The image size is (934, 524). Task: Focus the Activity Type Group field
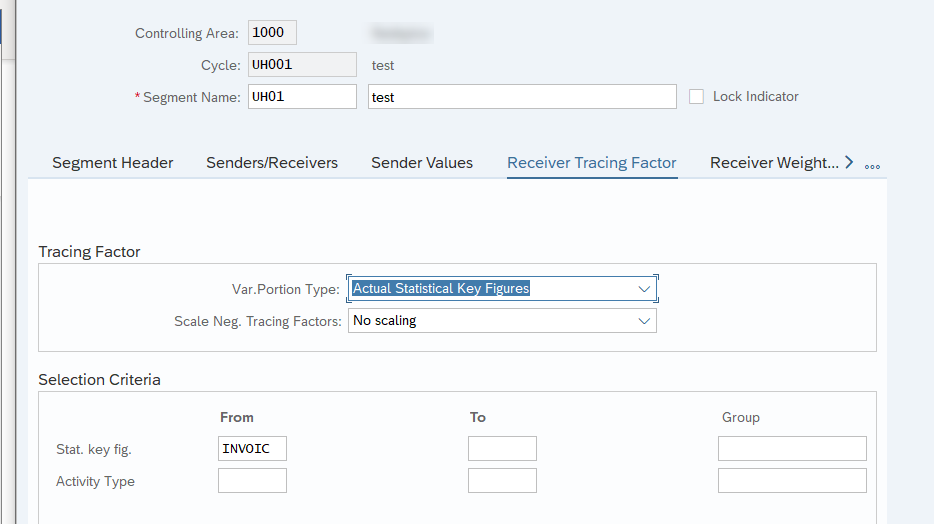tap(792, 481)
